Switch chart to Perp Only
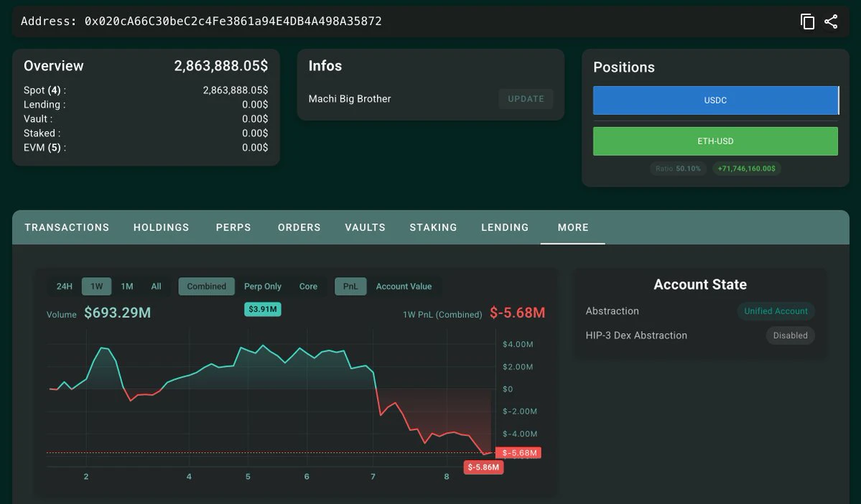The width and height of the screenshot is (861, 504). [x=263, y=286]
